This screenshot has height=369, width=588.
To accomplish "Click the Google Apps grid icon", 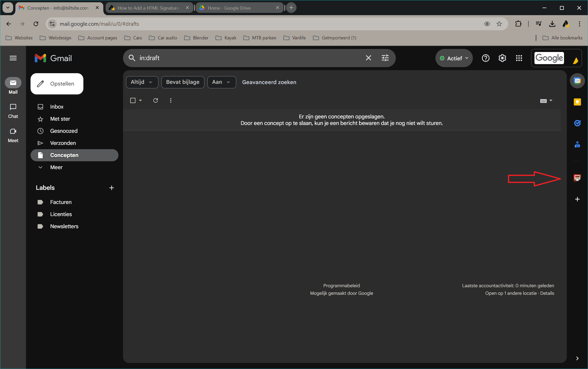I will pos(519,58).
